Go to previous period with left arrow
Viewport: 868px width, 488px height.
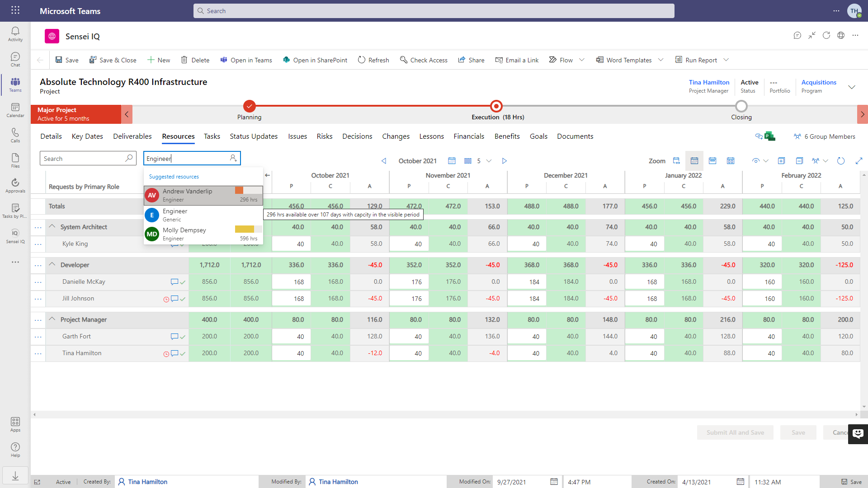[x=384, y=161]
